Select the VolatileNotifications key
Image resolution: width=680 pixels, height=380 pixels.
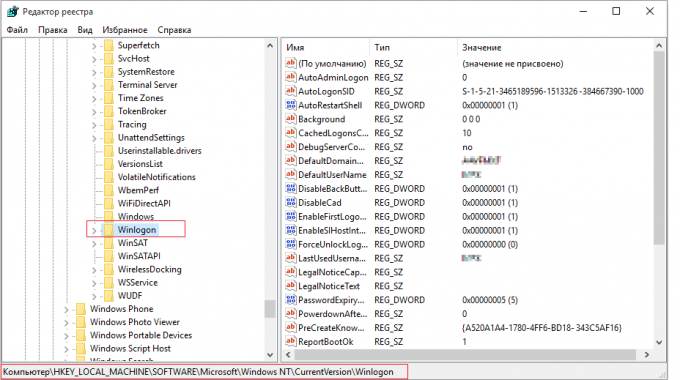157,177
